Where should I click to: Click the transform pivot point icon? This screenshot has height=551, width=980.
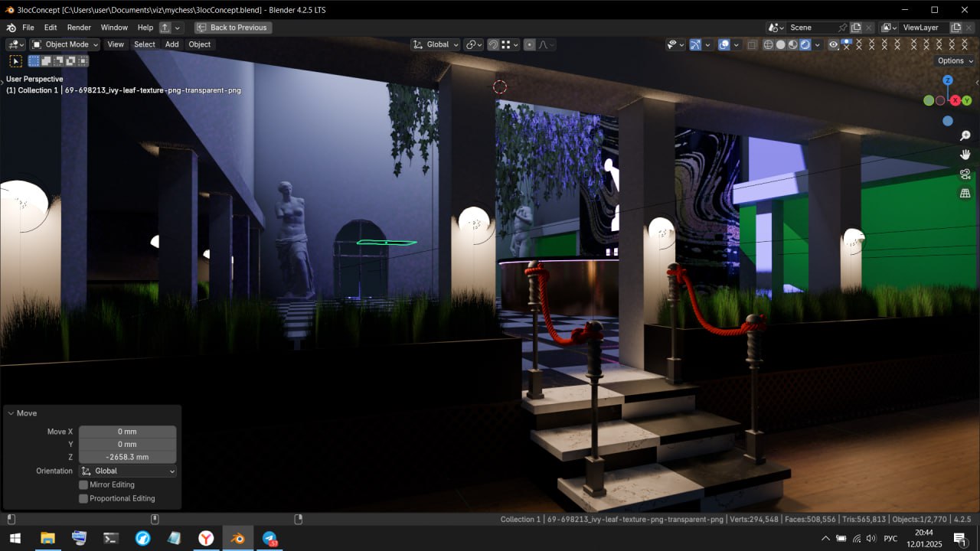471,44
